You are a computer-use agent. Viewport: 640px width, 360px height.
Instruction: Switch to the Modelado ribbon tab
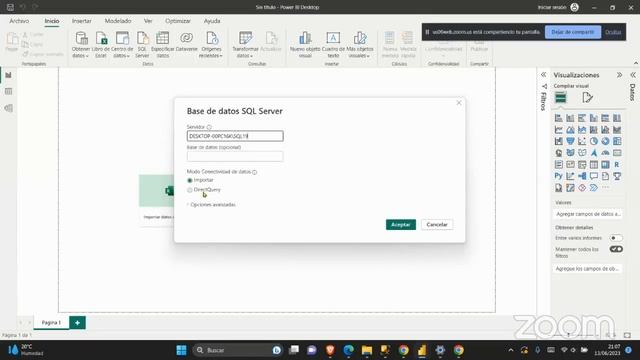118,21
